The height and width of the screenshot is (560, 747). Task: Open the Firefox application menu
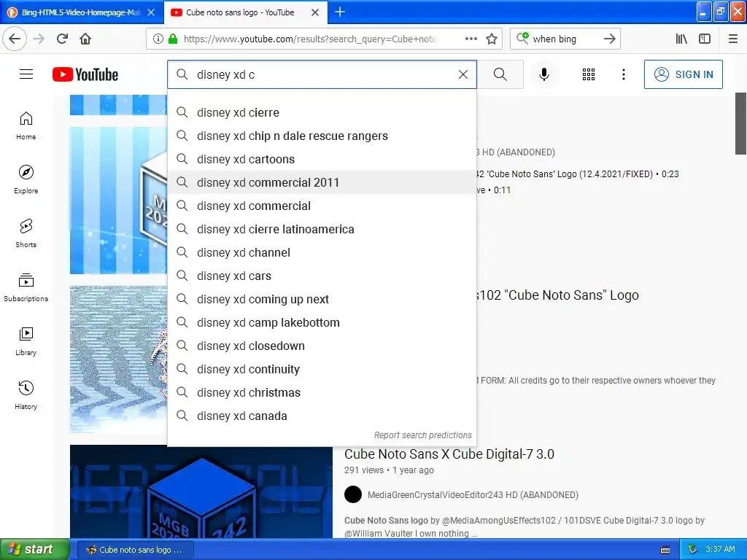pos(732,39)
